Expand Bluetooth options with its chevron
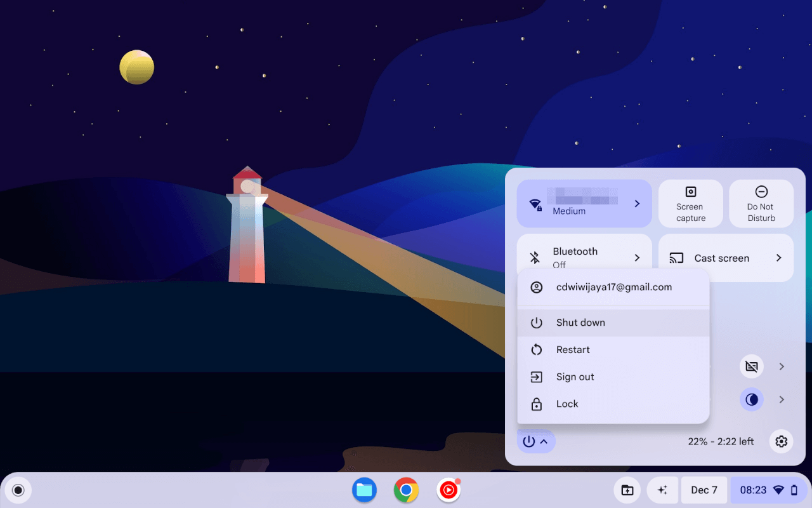 [636, 258]
